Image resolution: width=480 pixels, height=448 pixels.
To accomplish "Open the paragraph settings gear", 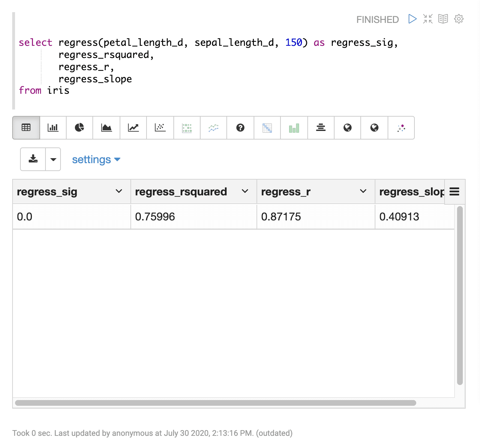I will (459, 19).
